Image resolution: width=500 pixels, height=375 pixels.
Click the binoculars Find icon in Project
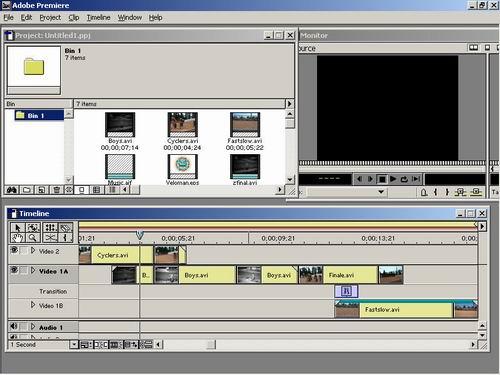click(x=12, y=190)
